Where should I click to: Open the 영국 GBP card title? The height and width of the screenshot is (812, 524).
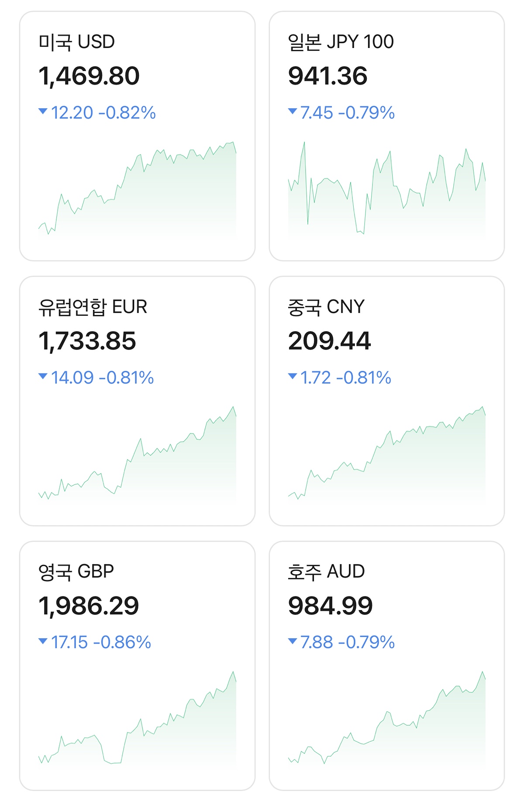tap(76, 572)
